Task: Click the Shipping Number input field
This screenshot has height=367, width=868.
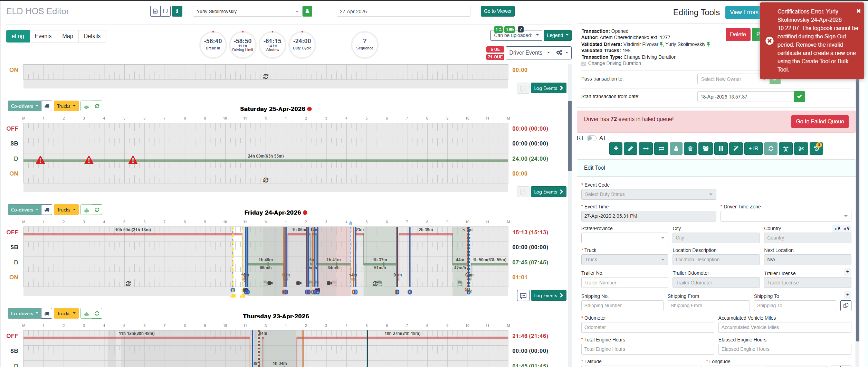Action: tap(622, 305)
